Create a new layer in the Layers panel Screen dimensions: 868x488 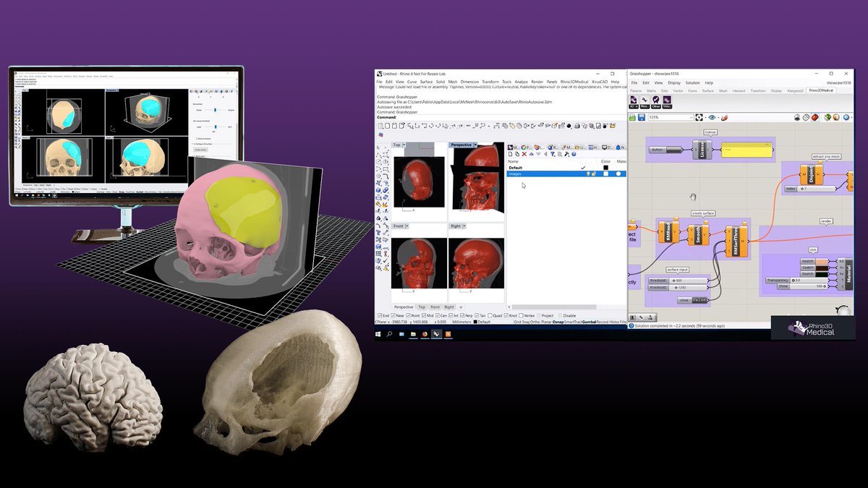[510, 154]
